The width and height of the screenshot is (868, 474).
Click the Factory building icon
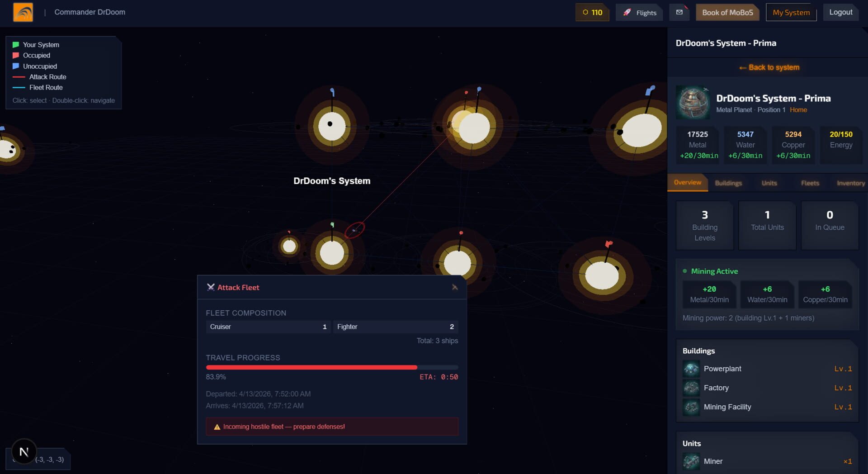[691, 388]
